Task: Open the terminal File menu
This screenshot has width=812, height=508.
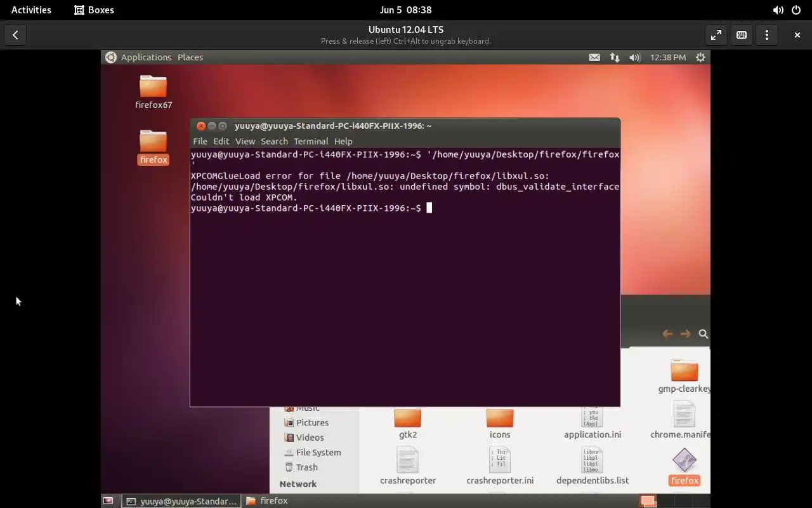Action: pyautogui.click(x=200, y=141)
